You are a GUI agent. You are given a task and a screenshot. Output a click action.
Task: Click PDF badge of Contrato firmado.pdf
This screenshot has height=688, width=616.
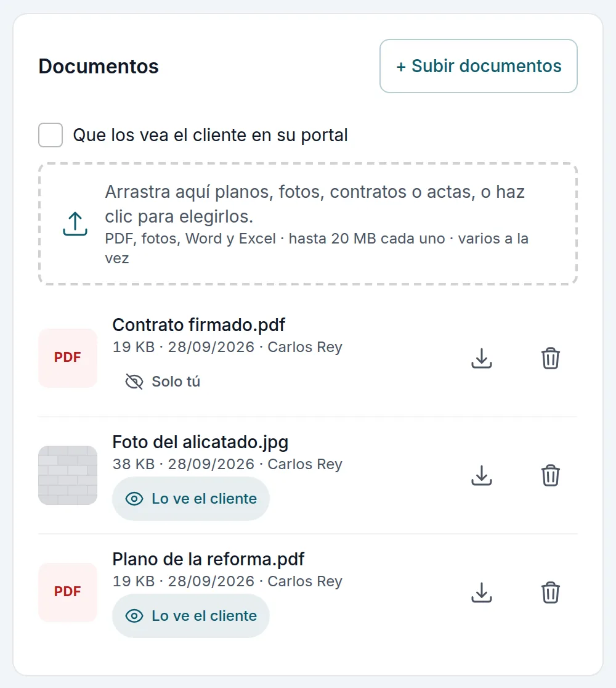point(68,358)
